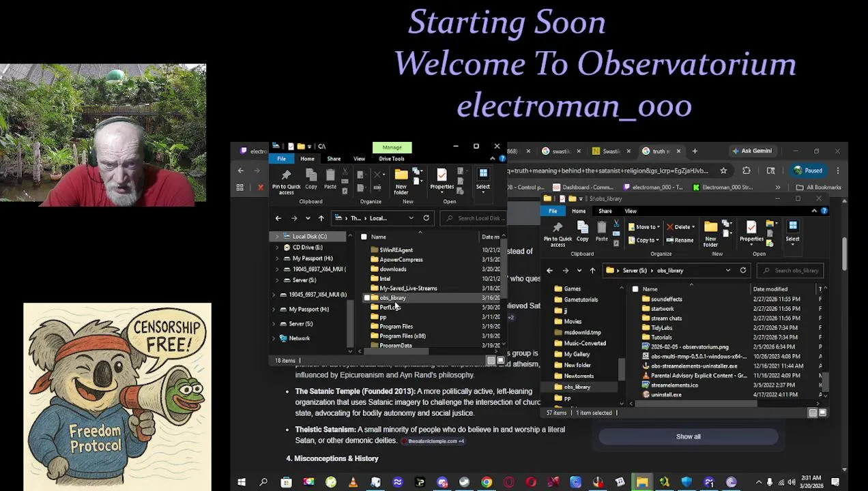Viewport: 868px width, 491px height.
Task: Go back in the C: window
Action: tap(278, 218)
